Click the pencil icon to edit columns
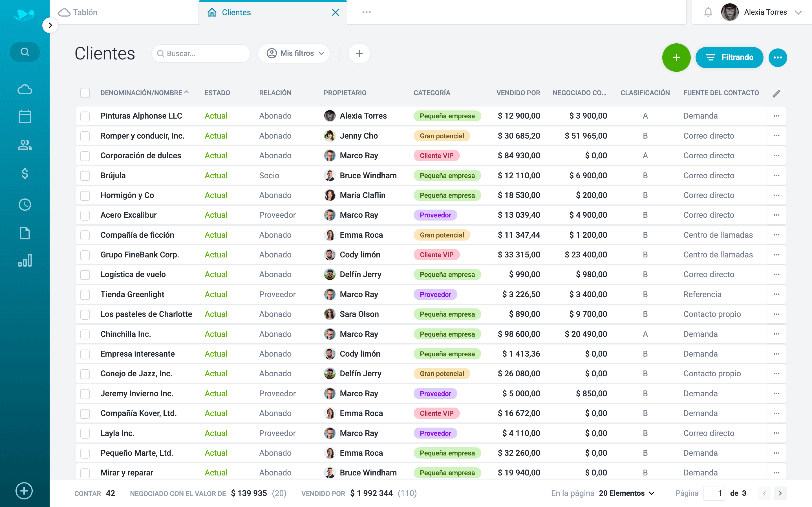Image resolution: width=812 pixels, height=507 pixels. tap(776, 94)
